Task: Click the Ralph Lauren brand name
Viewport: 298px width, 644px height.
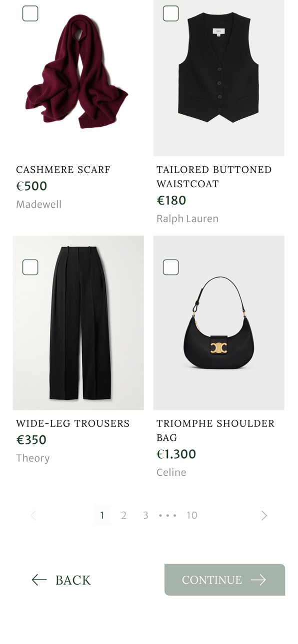Action: 187,219
